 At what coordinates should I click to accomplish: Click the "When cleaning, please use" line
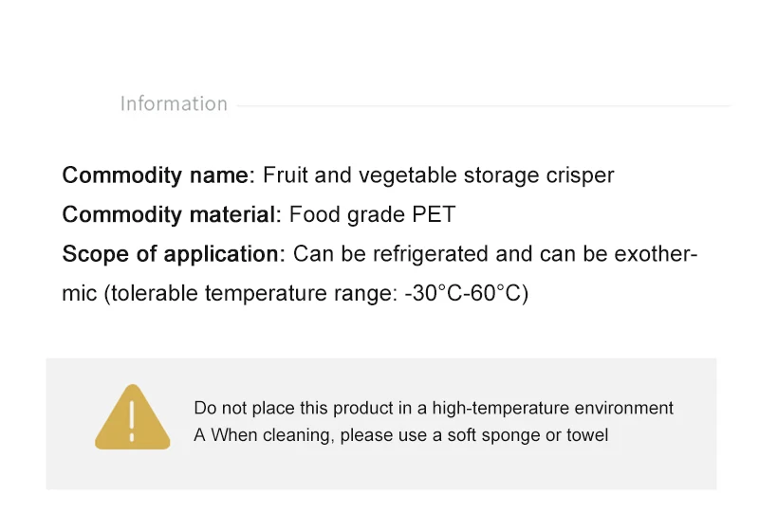pos(305,436)
